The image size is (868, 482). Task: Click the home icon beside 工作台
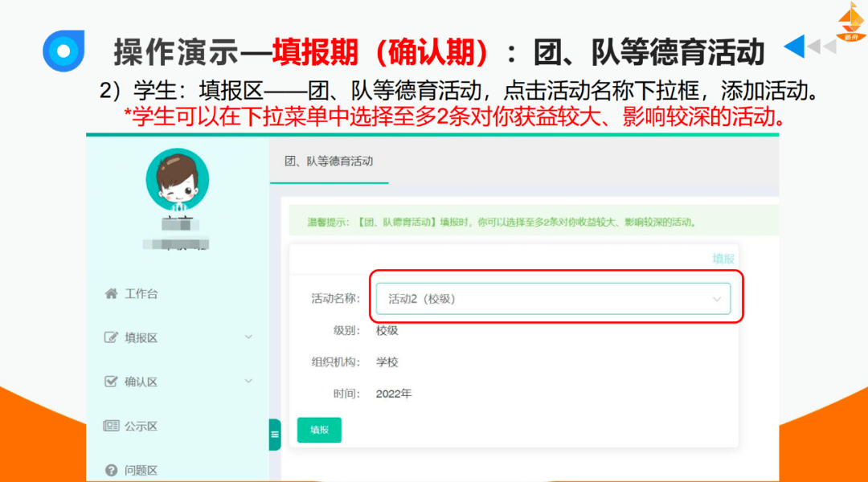pyautogui.click(x=112, y=294)
